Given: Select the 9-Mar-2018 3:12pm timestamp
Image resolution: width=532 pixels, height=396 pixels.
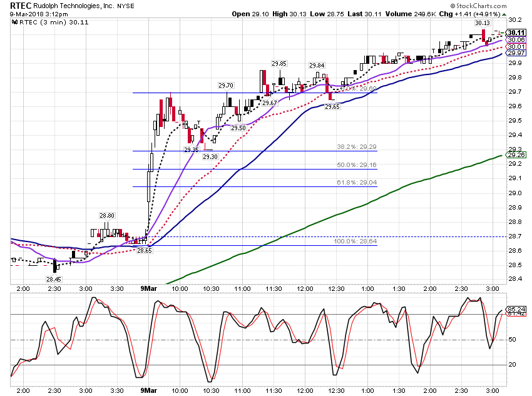Looking at the screenshot, I should click(x=39, y=14).
